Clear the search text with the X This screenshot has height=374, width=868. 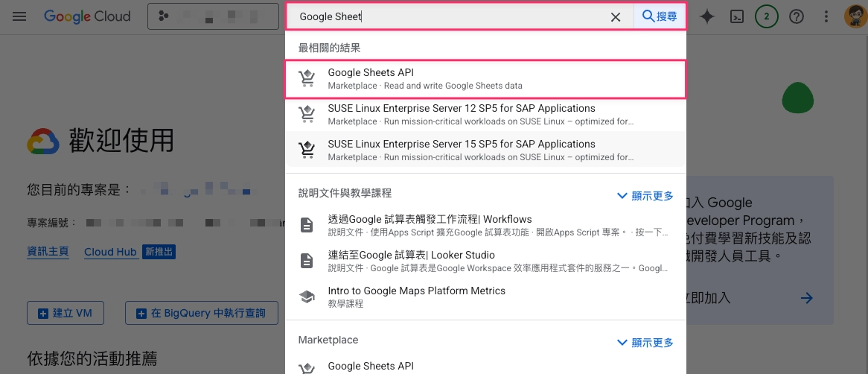(616, 17)
